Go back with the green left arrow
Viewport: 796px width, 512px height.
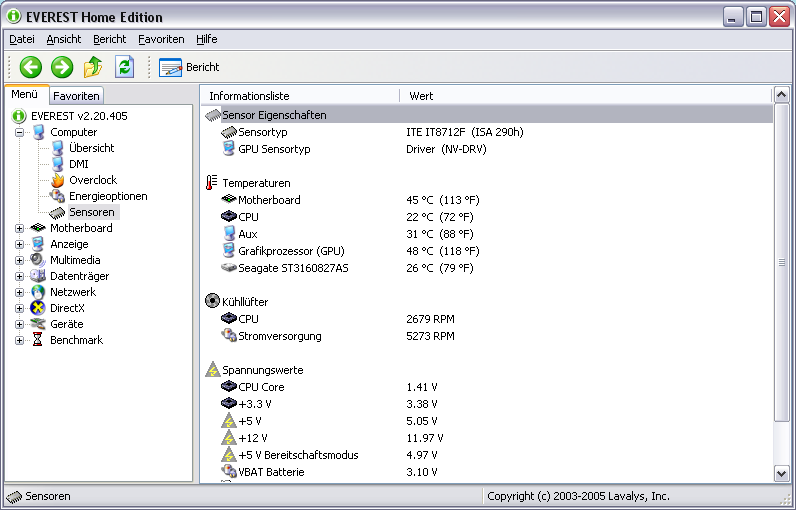[x=30, y=67]
